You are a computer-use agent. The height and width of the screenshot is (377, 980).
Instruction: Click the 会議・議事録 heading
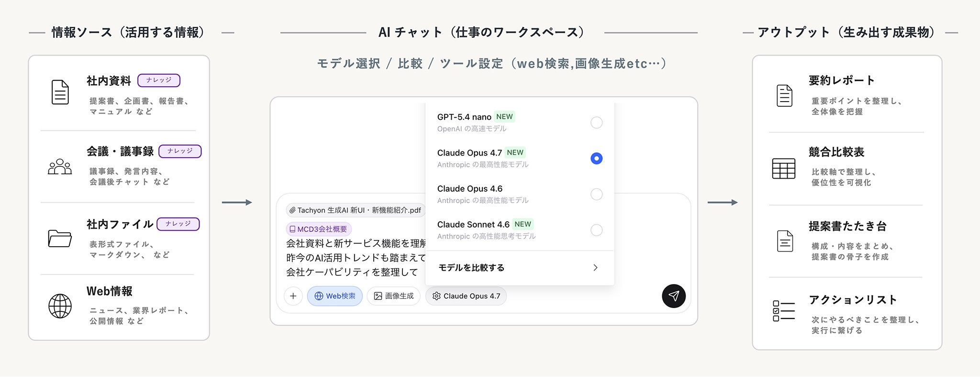(x=120, y=151)
